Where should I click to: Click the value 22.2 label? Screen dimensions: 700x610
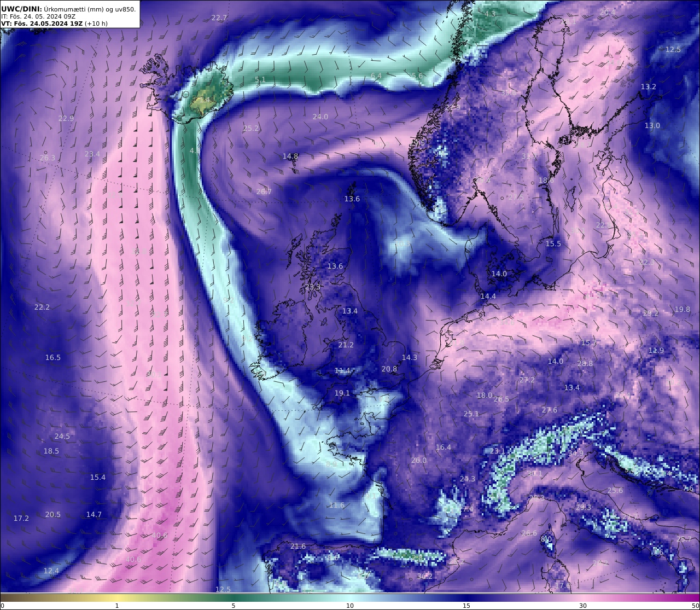[42, 307]
